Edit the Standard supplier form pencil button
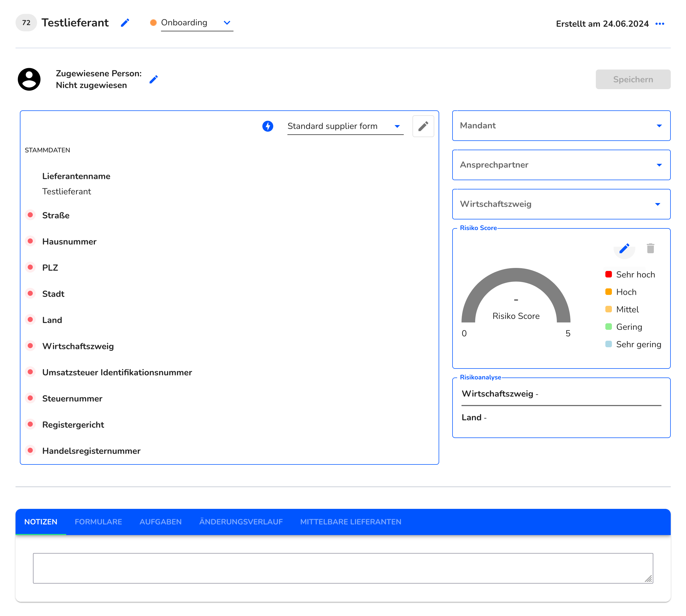 tap(423, 126)
